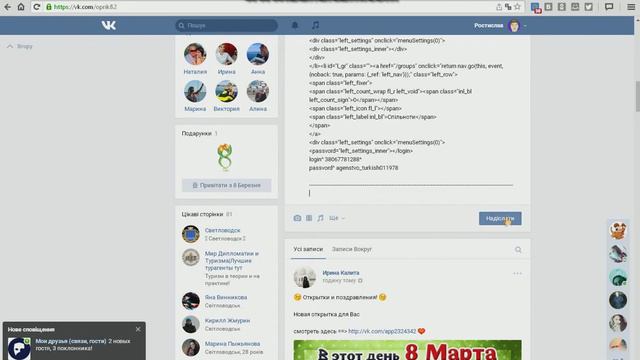Open the post options three-dots menu
640x360 pixels.
coord(518,273)
